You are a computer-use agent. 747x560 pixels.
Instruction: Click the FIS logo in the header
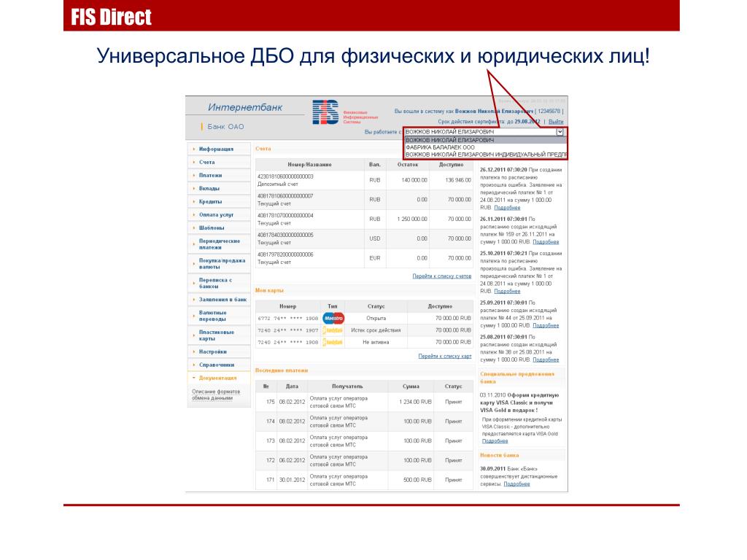325,112
